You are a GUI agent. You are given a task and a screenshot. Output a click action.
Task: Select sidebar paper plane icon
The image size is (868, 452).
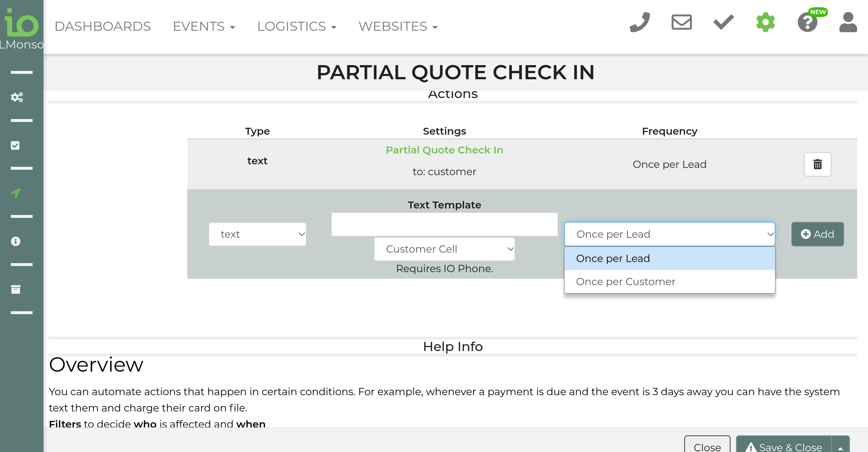point(16,193)
